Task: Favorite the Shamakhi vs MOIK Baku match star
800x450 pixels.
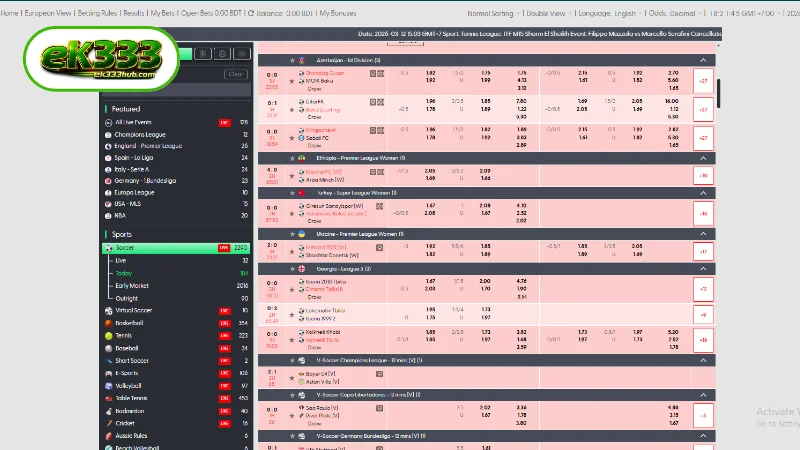Action: pyautogui.click(x=292, y=81)
